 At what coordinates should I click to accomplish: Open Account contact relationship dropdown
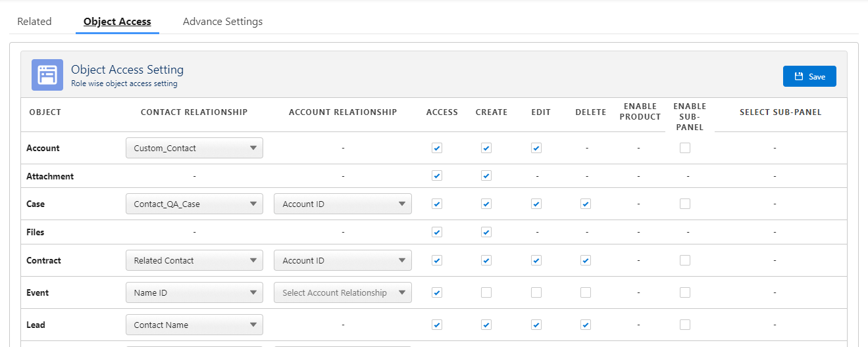pyautogui.click(x=194, y=148)
